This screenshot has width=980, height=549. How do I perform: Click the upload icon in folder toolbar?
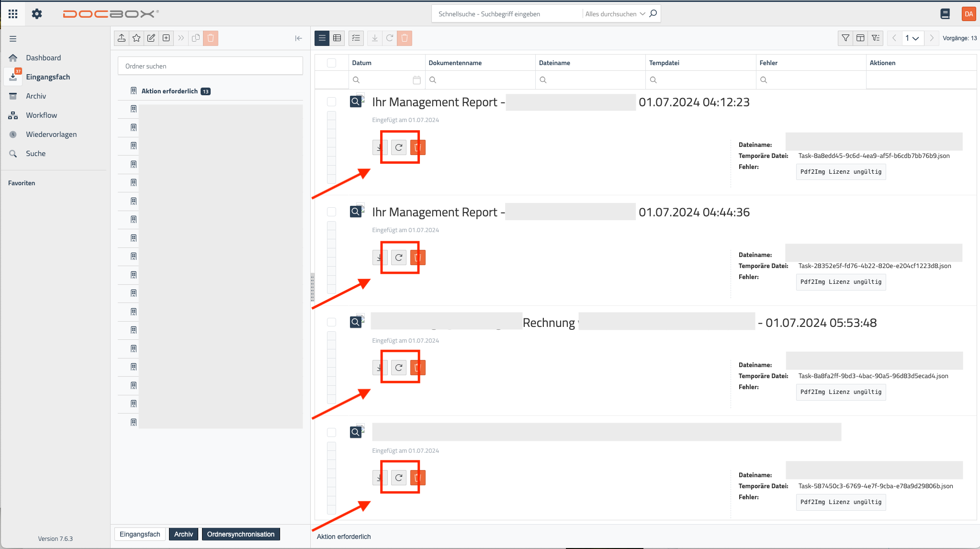tap(122, 38)
